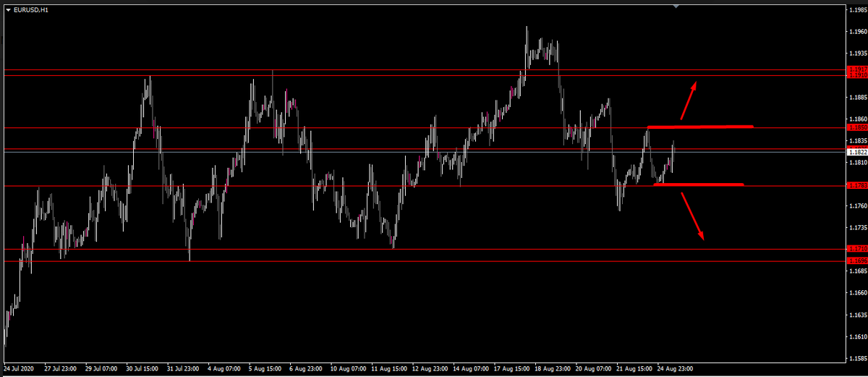This screenshot has width=868, height=377.
Task: Click the 1.1585 value on price scale
Action: point(857,358)
